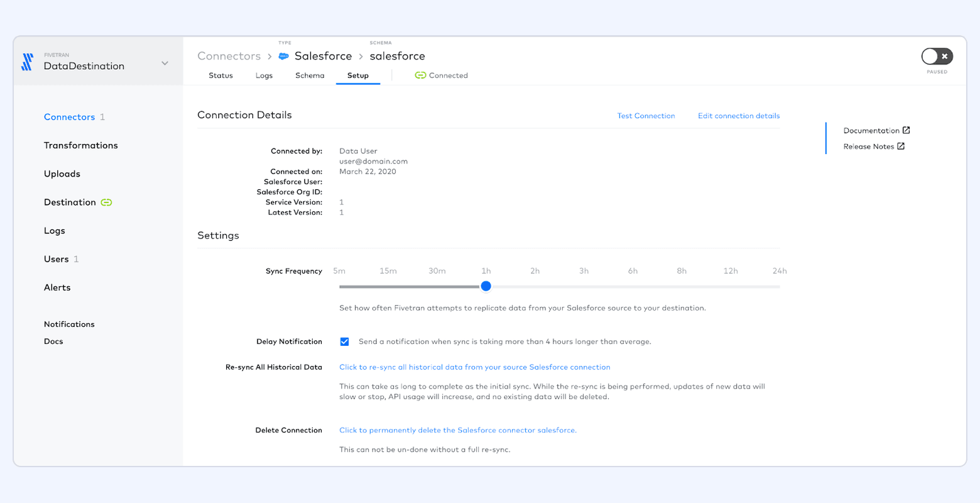Click Test Connection

(x=646, y=116)
